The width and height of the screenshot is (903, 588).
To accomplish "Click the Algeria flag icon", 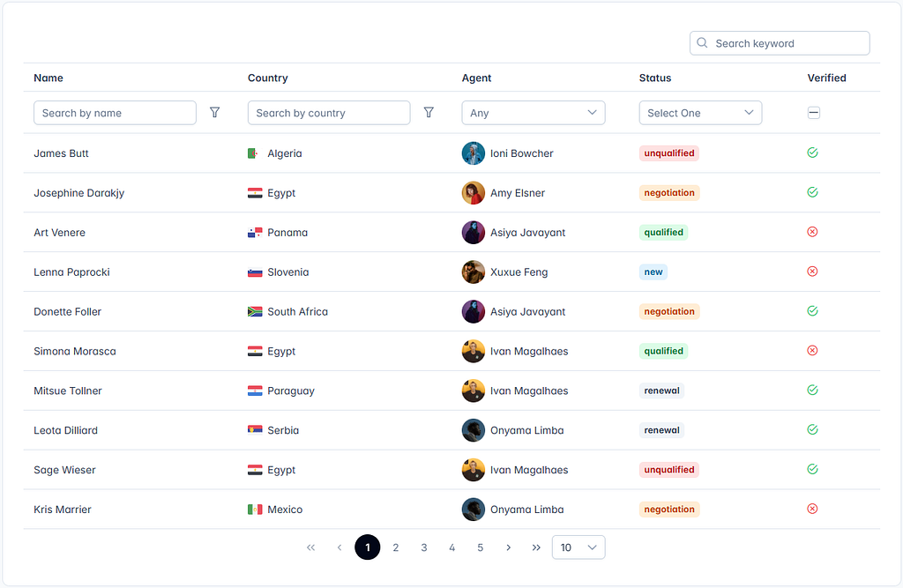I will (255, 153).
